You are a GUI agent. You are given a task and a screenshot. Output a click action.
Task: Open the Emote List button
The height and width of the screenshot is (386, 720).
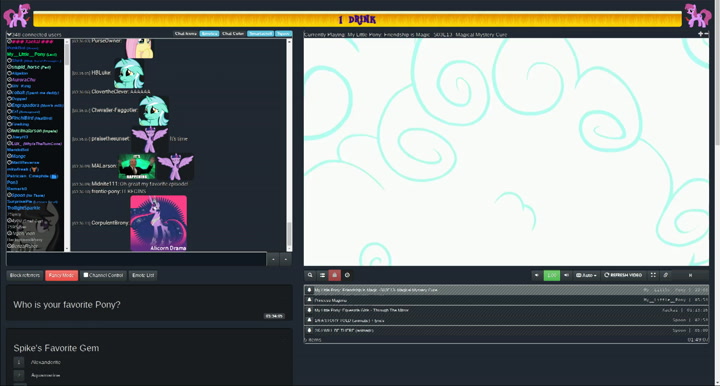coord(143,275)
